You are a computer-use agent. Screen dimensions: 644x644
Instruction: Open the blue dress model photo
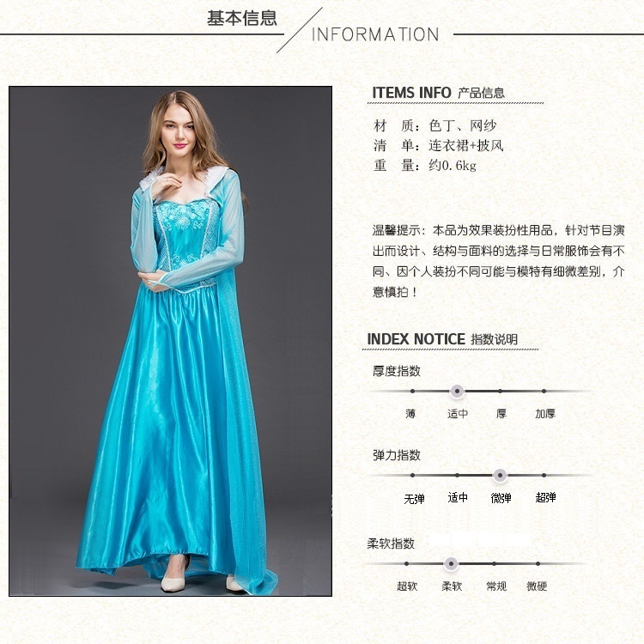click(171, 341)
